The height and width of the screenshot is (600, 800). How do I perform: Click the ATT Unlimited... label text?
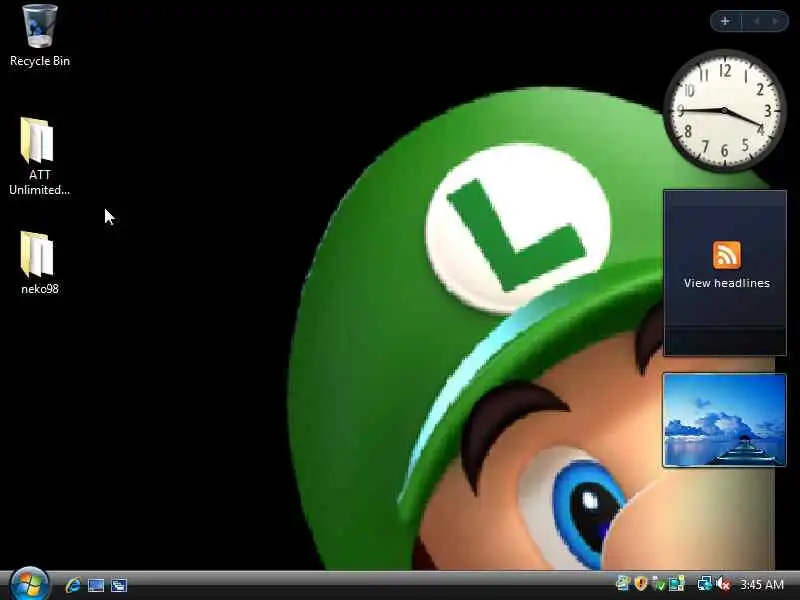click(39, 182)
